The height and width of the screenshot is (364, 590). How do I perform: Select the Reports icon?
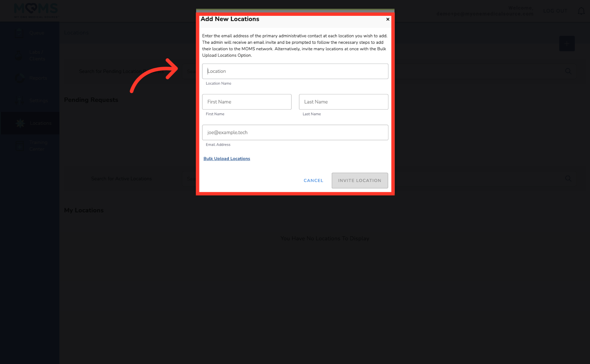[x=19, y=78]
